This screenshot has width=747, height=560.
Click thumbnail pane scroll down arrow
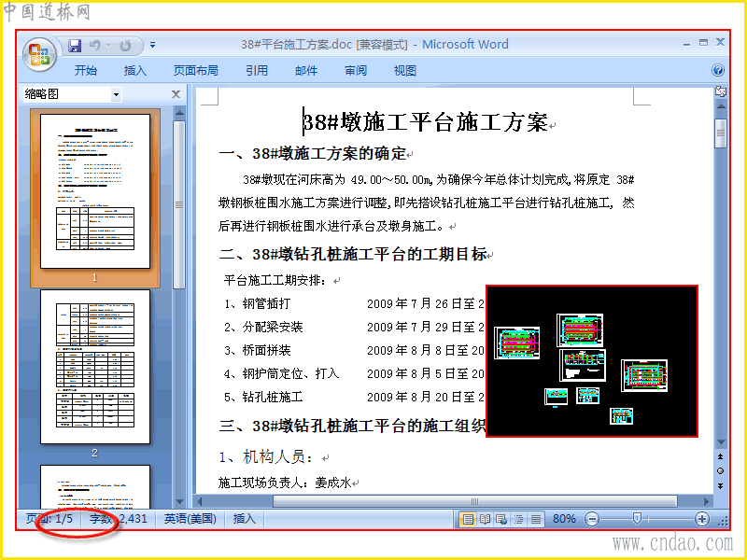click(179, 501)
